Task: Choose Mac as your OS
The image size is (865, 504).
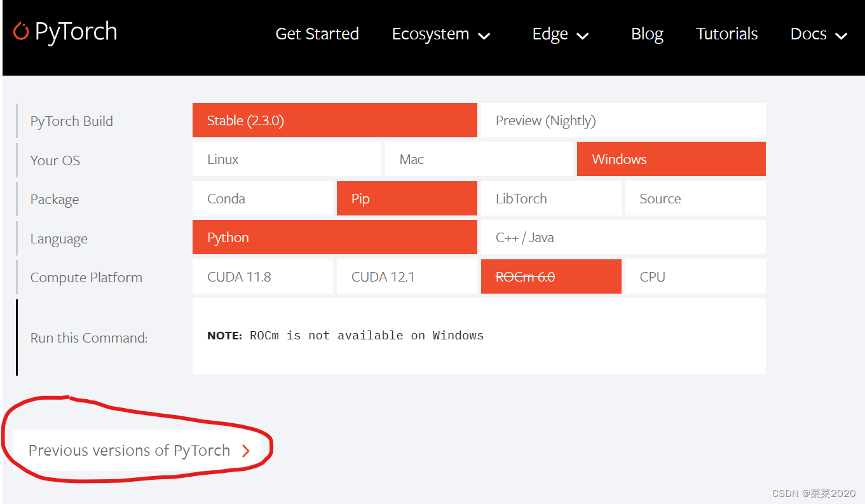Action: coord(479,159)
